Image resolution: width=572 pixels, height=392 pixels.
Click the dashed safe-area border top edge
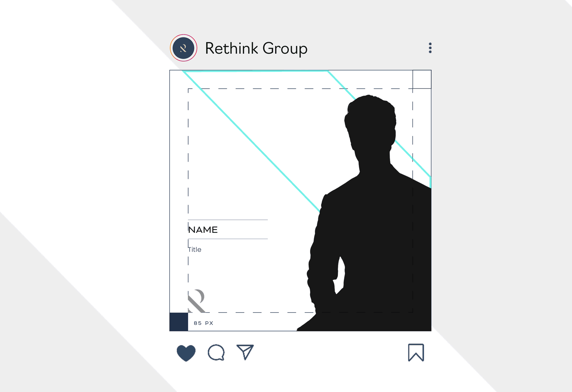pos(300,88)
